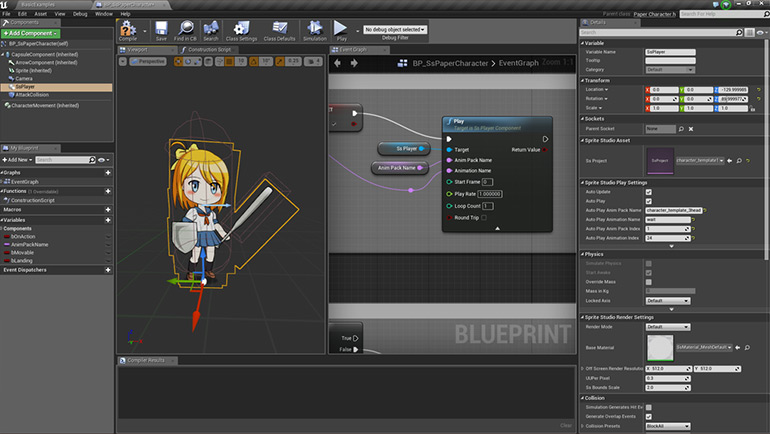The width and height of the screenshot is (770, 434).
Task: Collapse the Physics section
Action: point(583,254)
